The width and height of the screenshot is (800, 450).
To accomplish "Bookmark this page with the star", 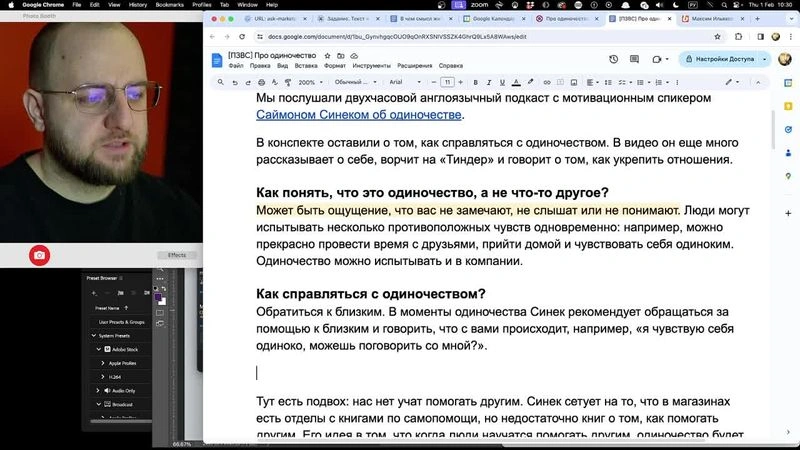I will pos(717,37).
